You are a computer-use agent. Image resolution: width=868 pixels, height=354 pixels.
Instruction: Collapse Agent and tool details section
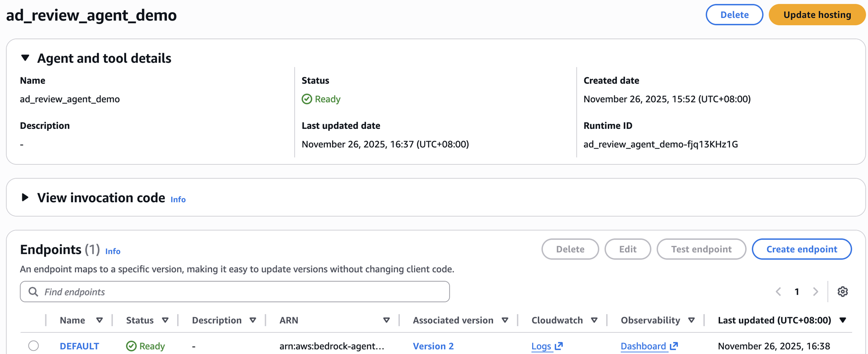[x=25, y=58]
